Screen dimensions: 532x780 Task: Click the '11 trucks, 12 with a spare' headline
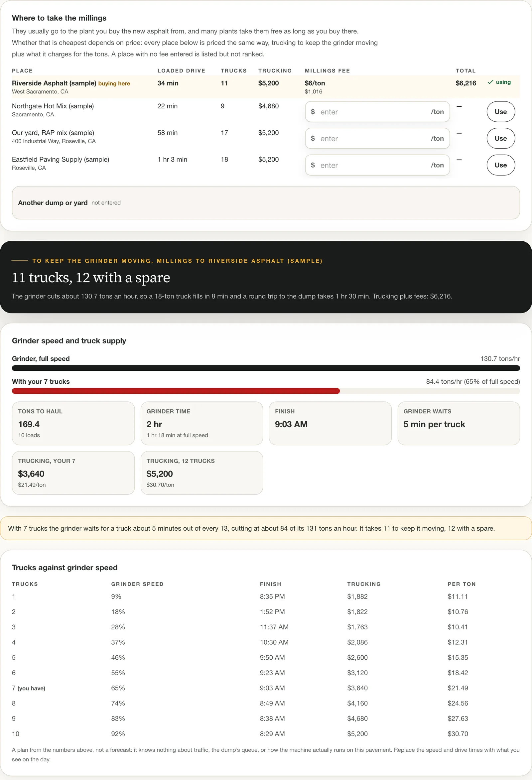pos(91,278)
